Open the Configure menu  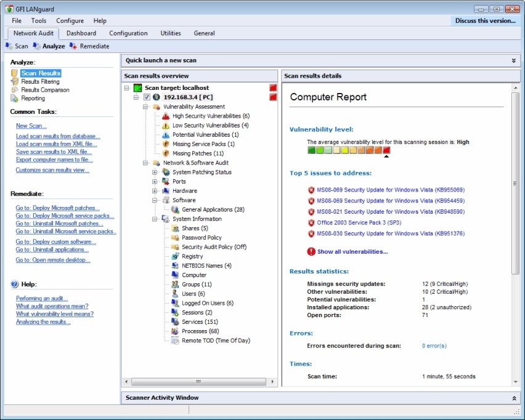(70, 21)
